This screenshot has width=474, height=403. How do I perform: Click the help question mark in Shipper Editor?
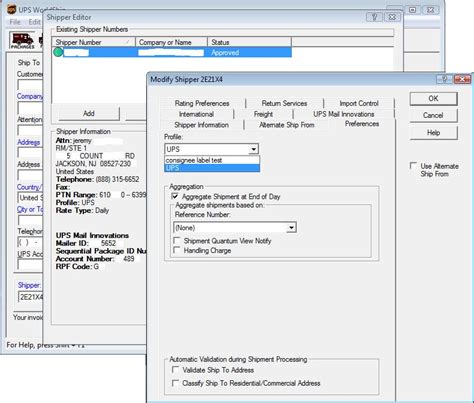[374, 17]
